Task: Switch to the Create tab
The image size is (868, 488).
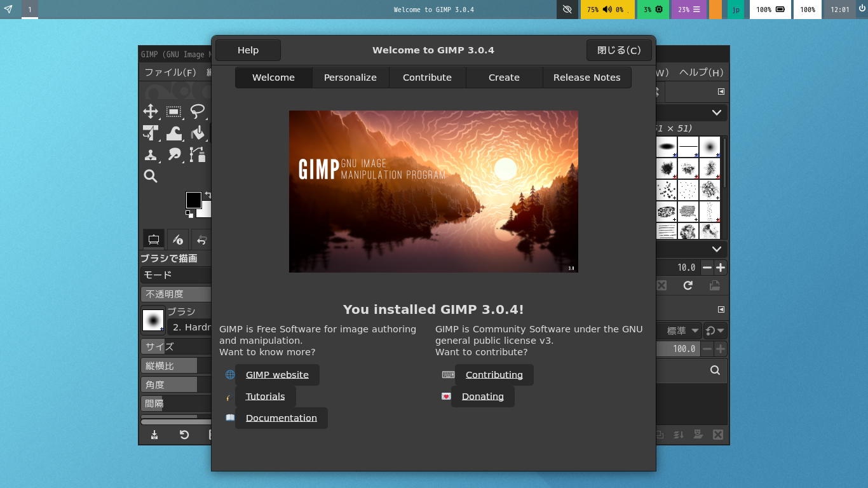Action: click(x=504, y=78)
